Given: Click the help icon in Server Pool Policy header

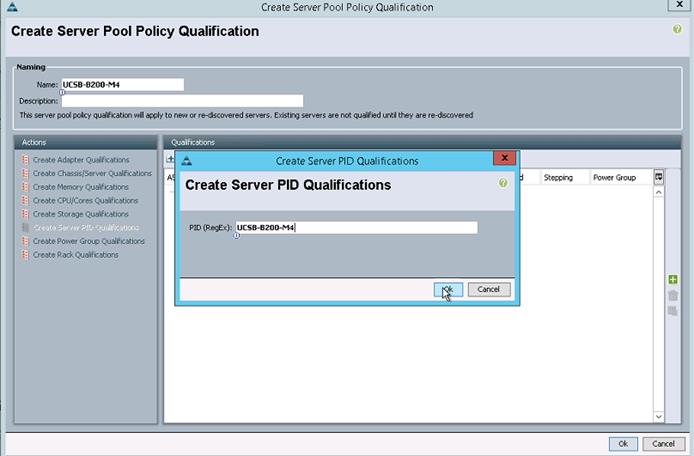Looking at the screenshot, I should pos(677,29).
